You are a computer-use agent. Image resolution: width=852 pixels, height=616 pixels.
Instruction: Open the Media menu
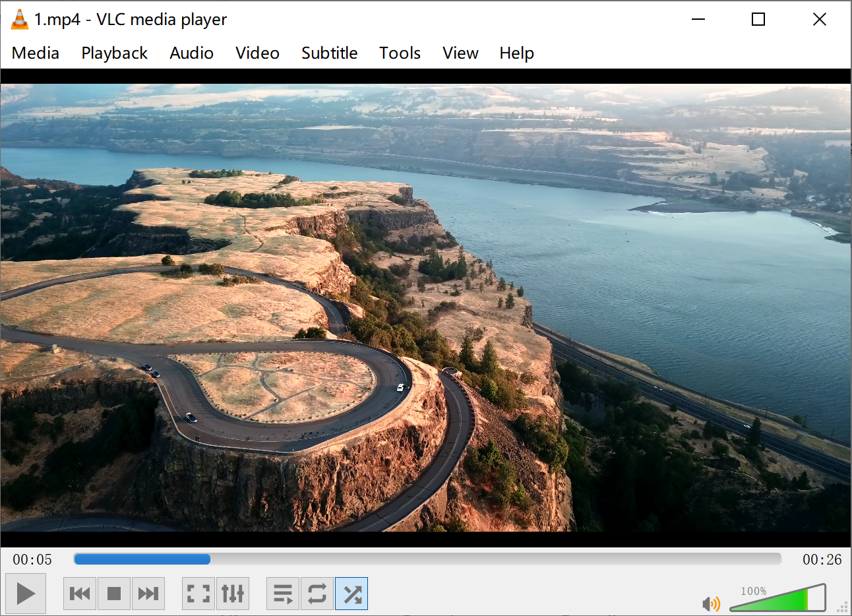coord(36,53)
